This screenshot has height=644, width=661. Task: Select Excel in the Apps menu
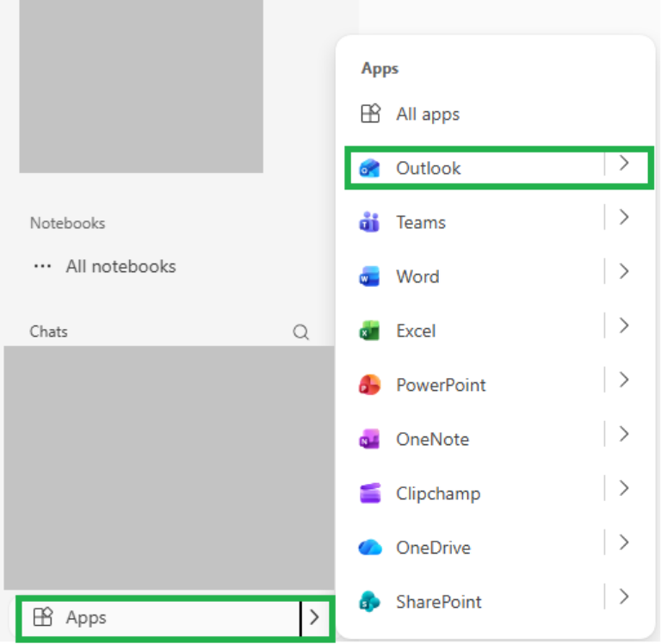click(x=416, y=331)
